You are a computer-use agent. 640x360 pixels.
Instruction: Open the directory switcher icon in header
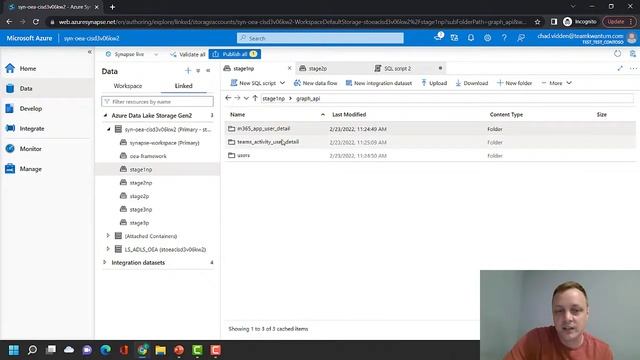point(454,38)
